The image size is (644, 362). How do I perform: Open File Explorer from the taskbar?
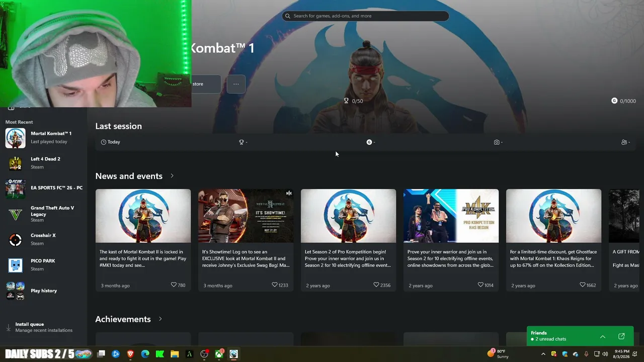(175, 354)
